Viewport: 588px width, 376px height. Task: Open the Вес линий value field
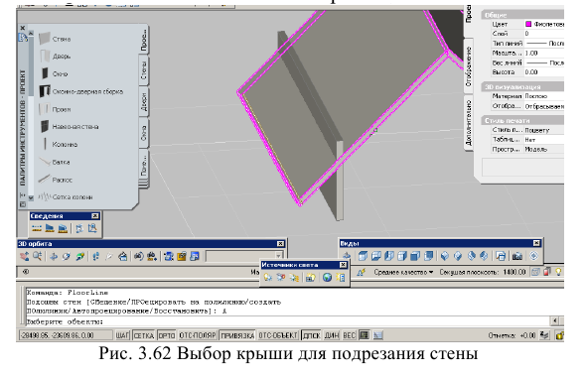click(543, 63)
